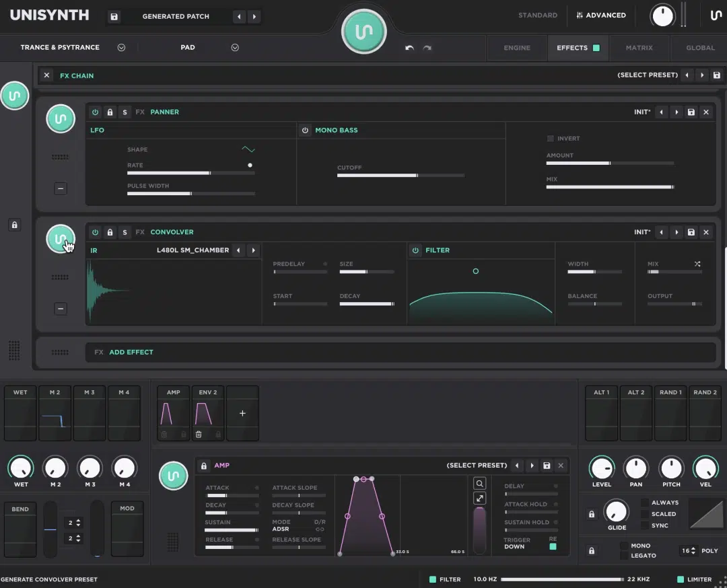This screenshot has height=588, width=727.
Task: Open the save preset icon in FX Chain header
Action: pyautogui.click(x=717, y=75)
